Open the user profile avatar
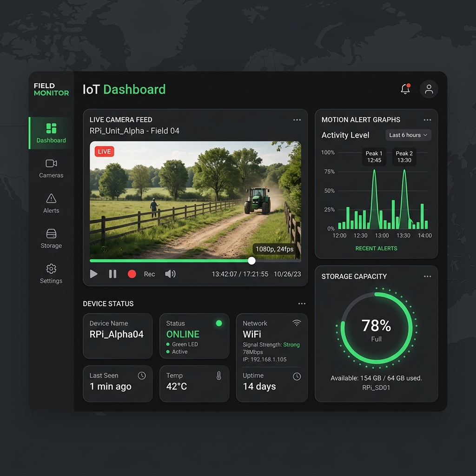 pyautogui.click(x=429, y=89)
